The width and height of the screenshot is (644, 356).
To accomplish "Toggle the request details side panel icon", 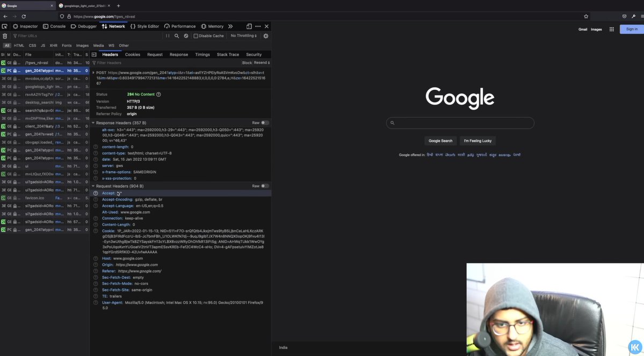I will (x=94, y=54).
